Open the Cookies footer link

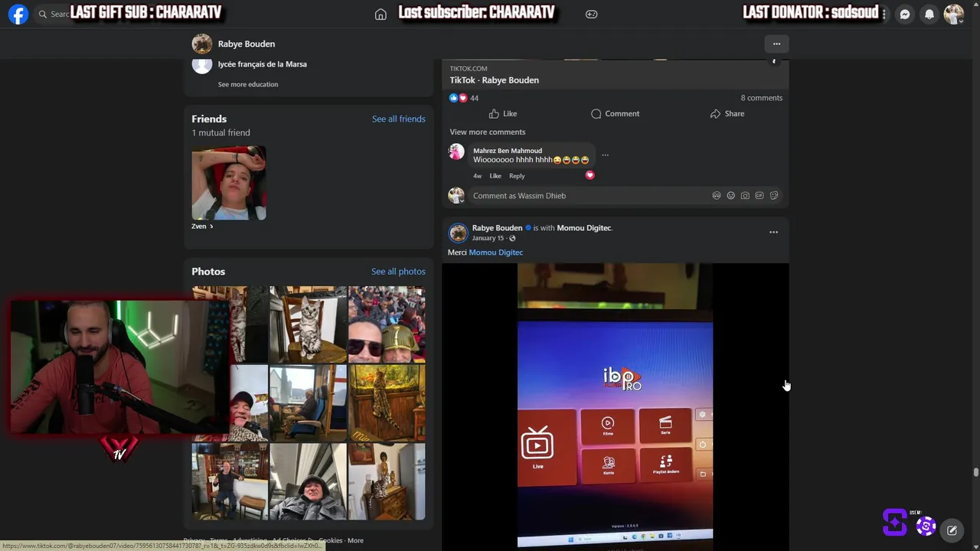(330, 540)
